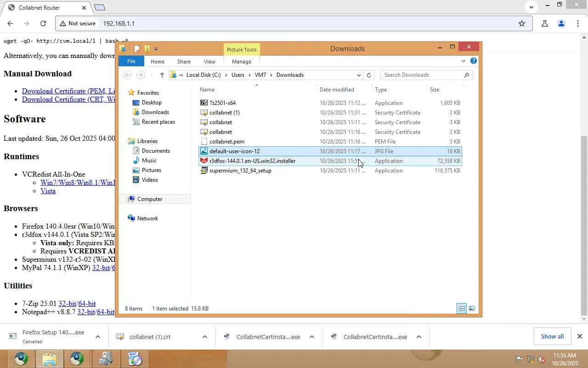Click Show all downloads button
Screen dimensions: 588x368
[x=552, y=336]
